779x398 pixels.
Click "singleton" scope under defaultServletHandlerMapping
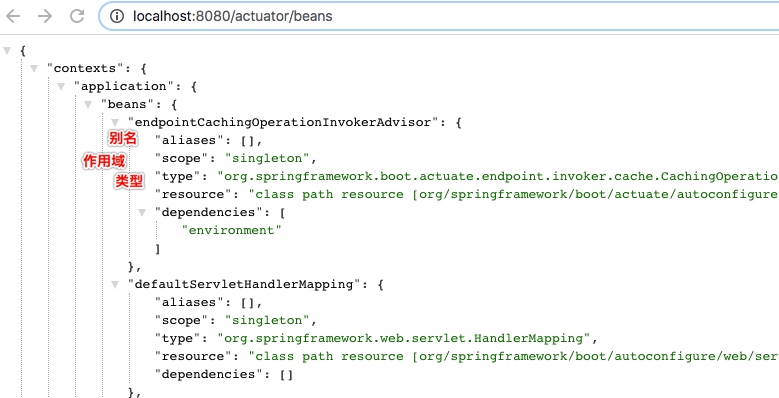[267, 320]
